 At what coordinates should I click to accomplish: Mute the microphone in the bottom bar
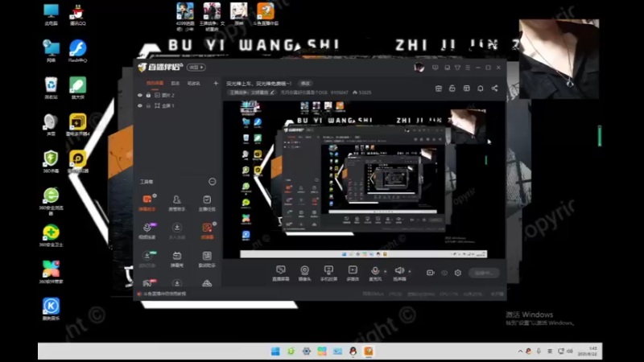pos(375,273)
